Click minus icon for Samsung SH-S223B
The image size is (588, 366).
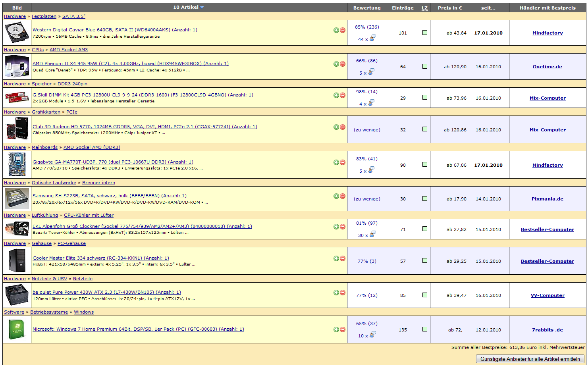pyautogui.click(x=343, y=196)
